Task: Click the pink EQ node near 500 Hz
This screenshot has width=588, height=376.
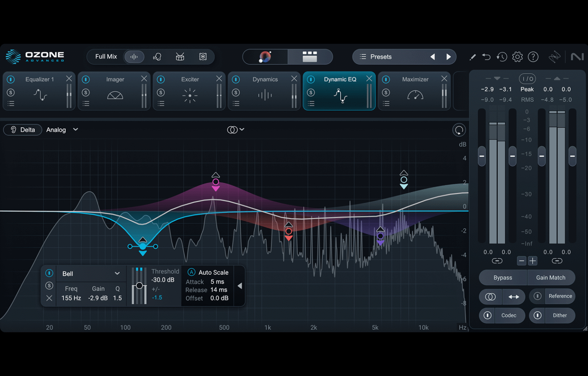Action: [x=216, y=182]
